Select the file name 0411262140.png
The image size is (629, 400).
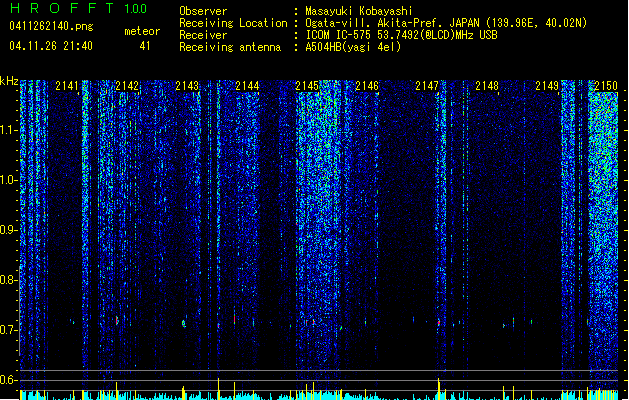51,26
